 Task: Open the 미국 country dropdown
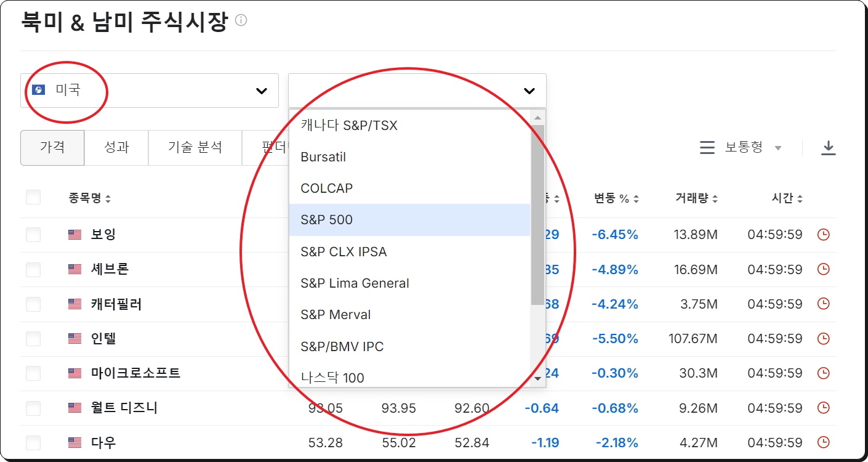(150, 91)
